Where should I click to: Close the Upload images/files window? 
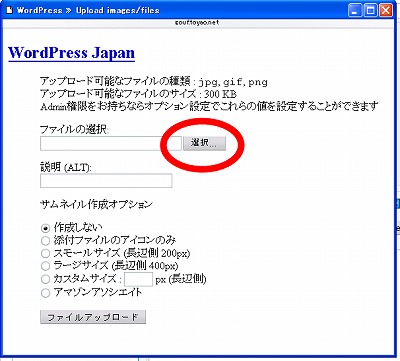click(386, 10)
